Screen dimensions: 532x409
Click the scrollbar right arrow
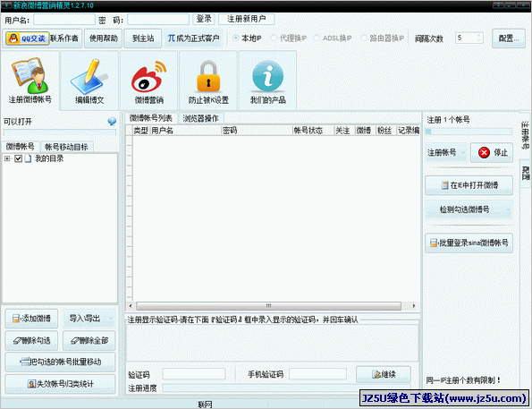tap(414, 306)
